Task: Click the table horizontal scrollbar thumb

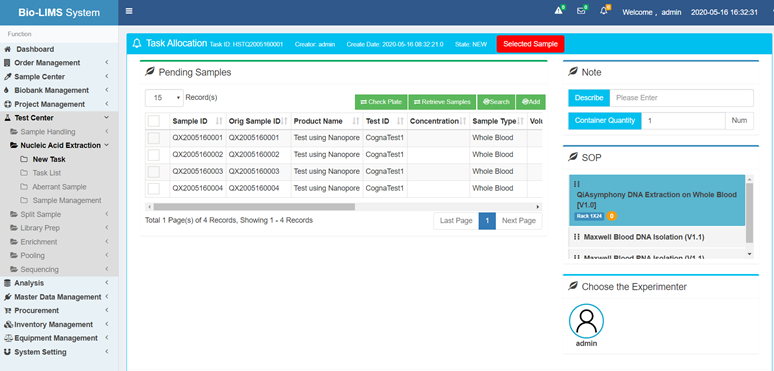Action: click(254, 207)
